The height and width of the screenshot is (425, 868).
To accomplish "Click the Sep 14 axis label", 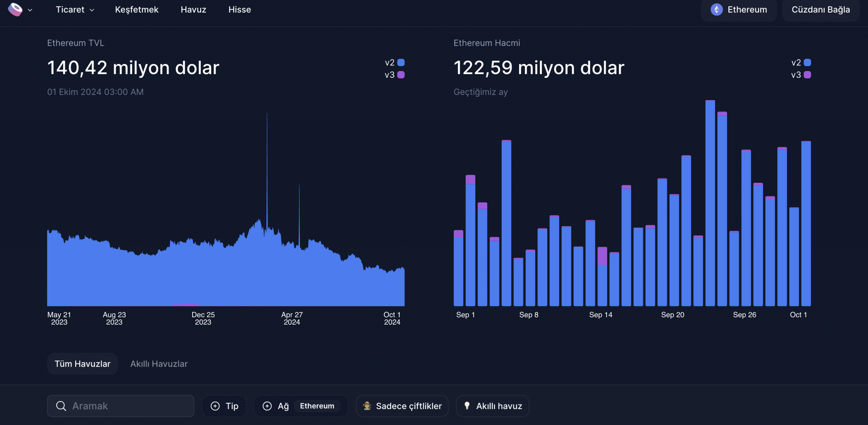I will click(600, 315).
